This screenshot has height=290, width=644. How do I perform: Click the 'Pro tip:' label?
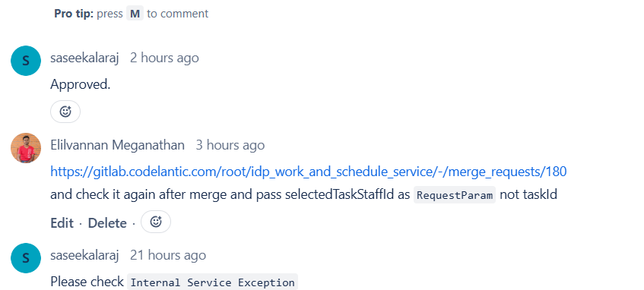(74, 14)
